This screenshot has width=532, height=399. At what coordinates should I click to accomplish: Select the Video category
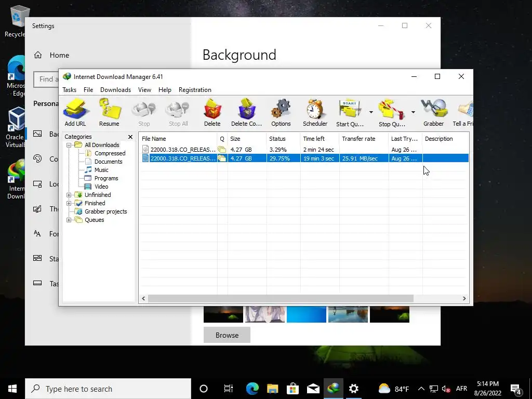tap(101, 187)
